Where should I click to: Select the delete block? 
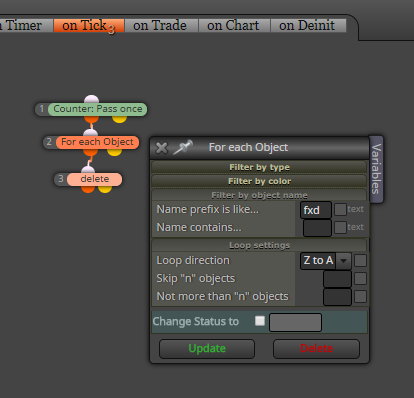pyautogui.click(x=95, y=179)
